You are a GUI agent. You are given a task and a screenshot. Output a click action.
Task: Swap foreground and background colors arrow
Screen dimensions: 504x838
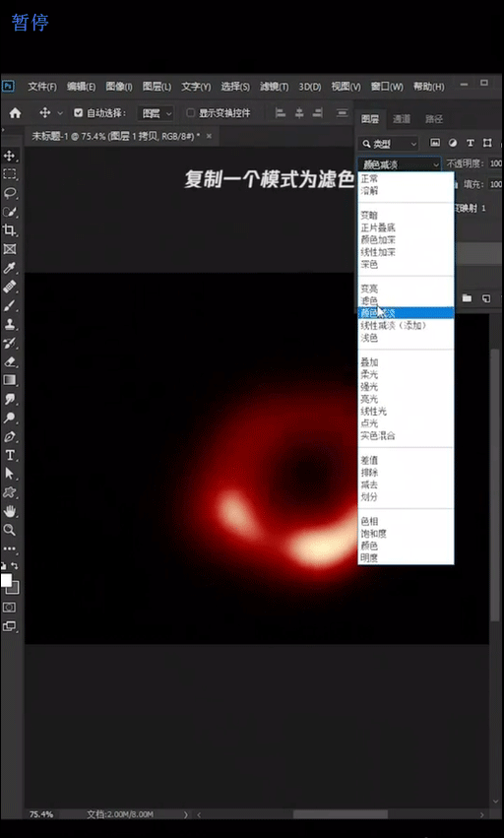[15, 565]
